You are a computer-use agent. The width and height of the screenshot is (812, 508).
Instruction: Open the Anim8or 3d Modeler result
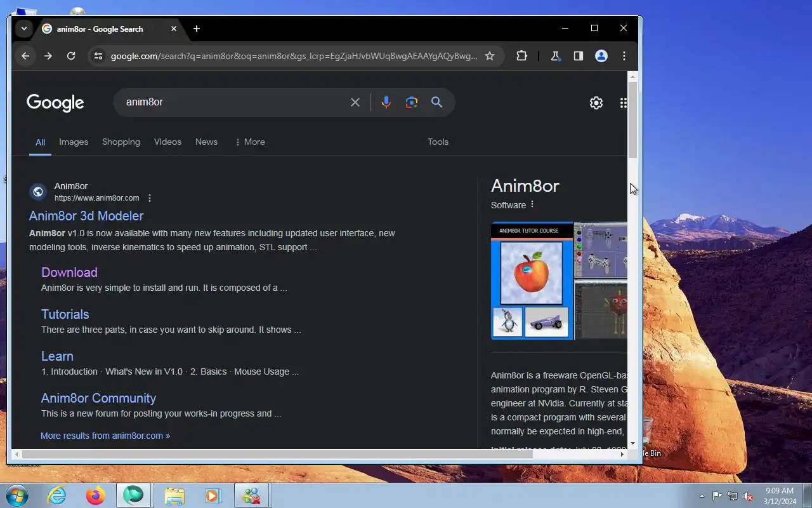click(x=86, y=216)
